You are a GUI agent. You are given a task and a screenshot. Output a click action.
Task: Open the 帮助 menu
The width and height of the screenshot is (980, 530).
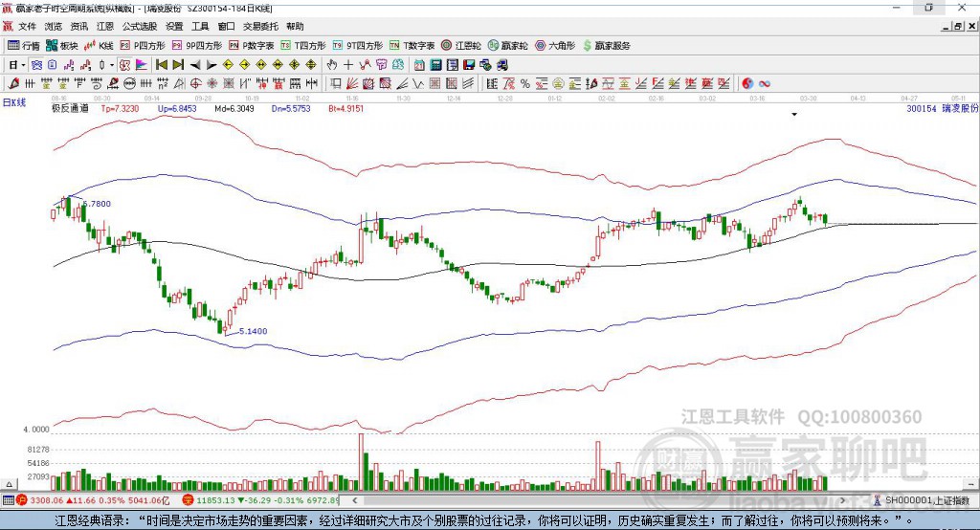[x=295, y=26]
